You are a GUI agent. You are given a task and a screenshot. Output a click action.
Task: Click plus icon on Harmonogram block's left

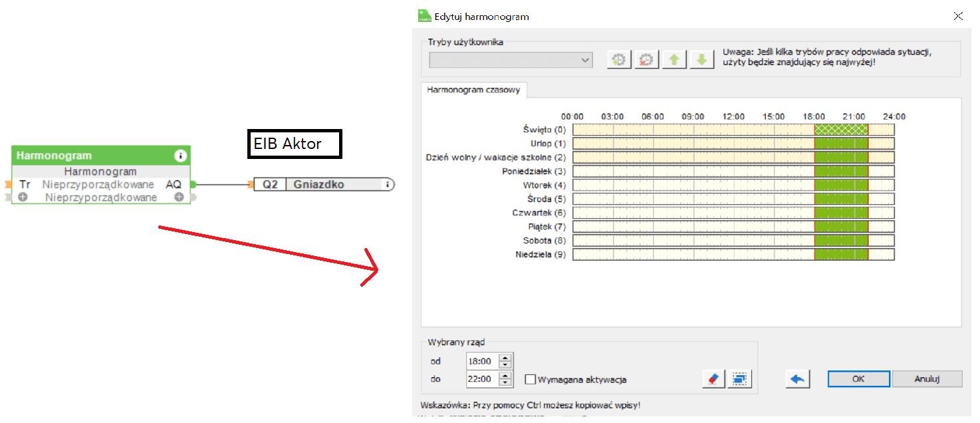(23, 198)
